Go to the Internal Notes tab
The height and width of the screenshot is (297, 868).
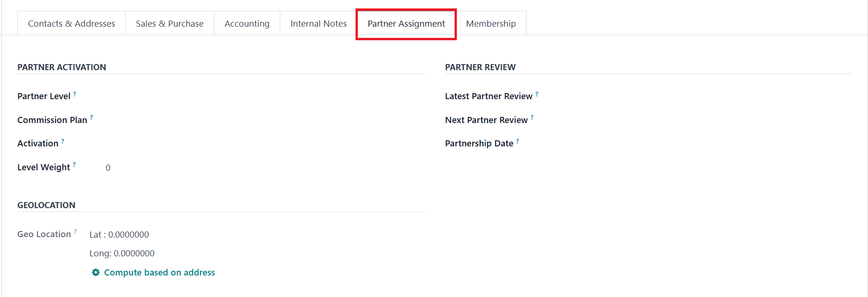click(x=319, y=23)
